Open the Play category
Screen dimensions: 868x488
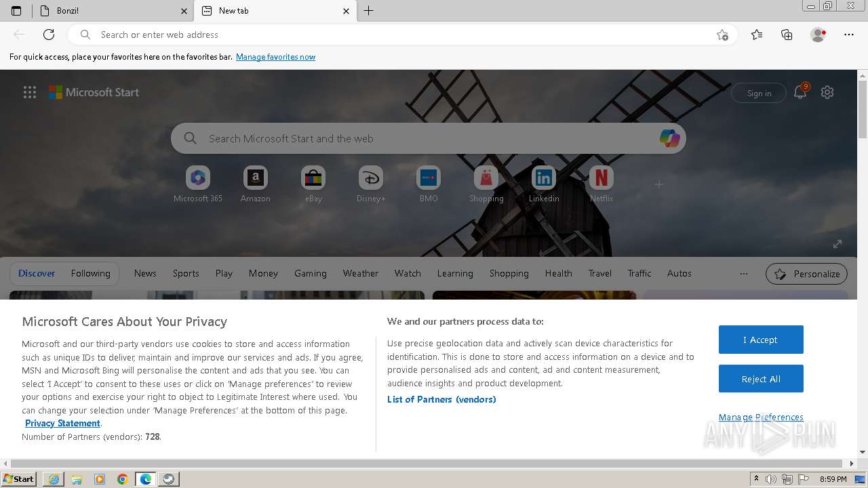point(224,273)
